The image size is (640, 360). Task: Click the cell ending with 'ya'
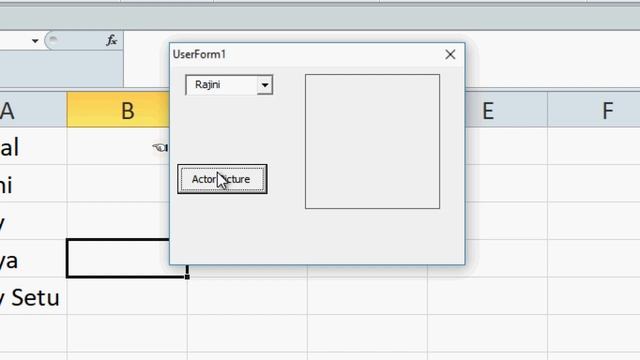[33, 259]
